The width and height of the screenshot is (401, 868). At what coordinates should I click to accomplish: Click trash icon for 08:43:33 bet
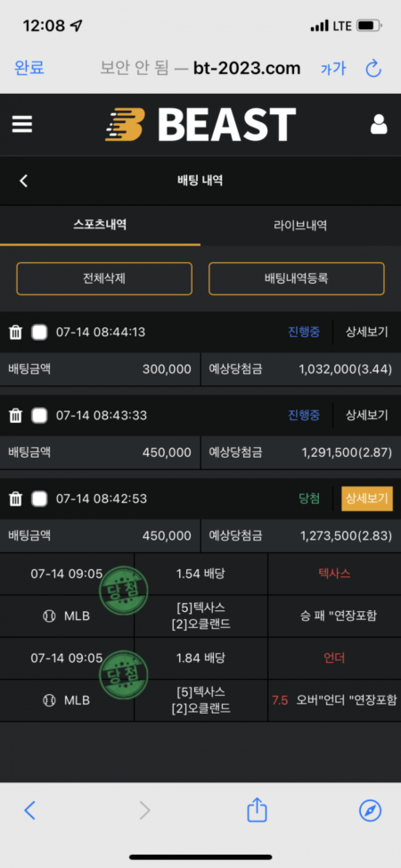tap(15, 415)
